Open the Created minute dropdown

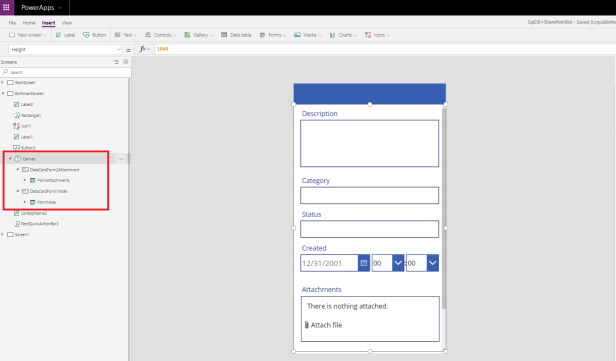click(433, 263)
